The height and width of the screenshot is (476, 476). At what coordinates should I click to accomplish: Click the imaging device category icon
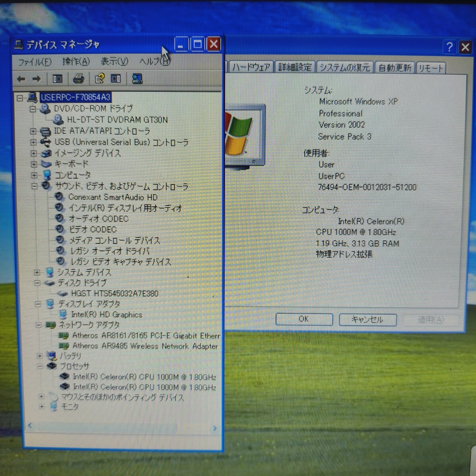click(46, 153)
